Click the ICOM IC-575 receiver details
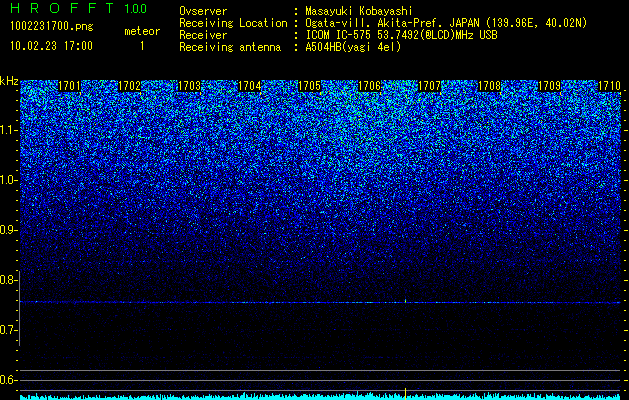629x400 pixels. tap(401, 35)
